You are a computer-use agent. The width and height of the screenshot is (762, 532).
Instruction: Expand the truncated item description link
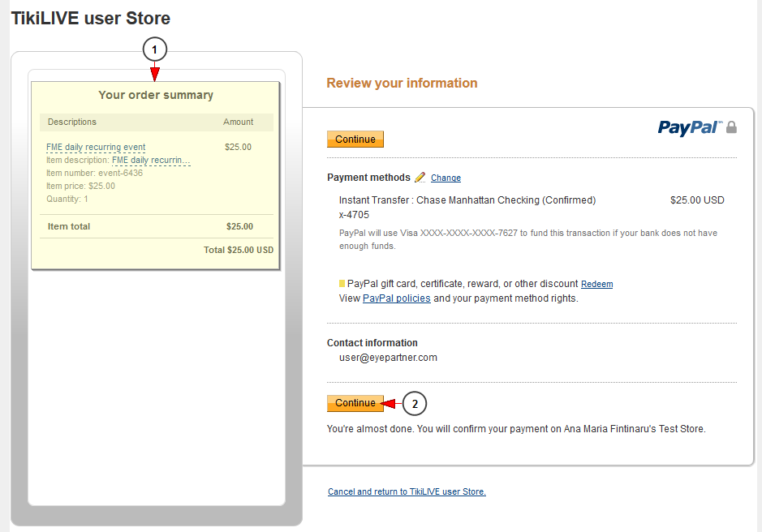[x=151, y=160]
